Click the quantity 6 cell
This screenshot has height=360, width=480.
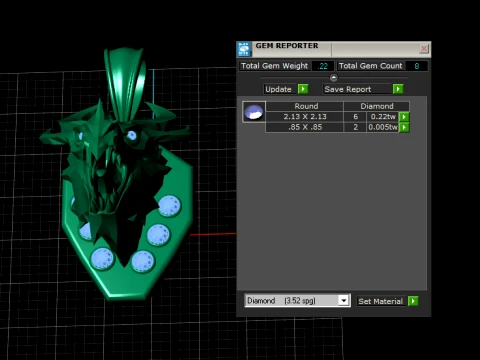pos(355,117)
